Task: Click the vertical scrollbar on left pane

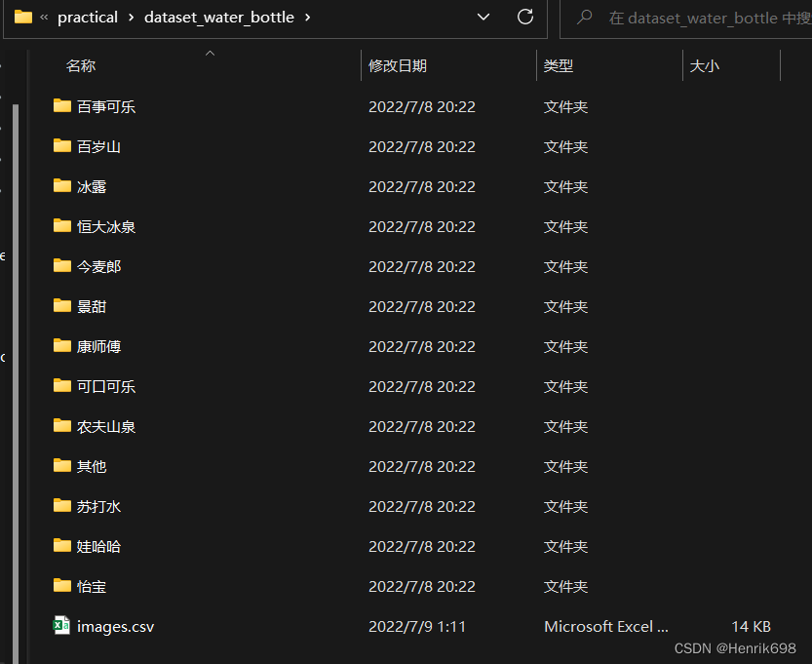Action: tap(16, 383)
